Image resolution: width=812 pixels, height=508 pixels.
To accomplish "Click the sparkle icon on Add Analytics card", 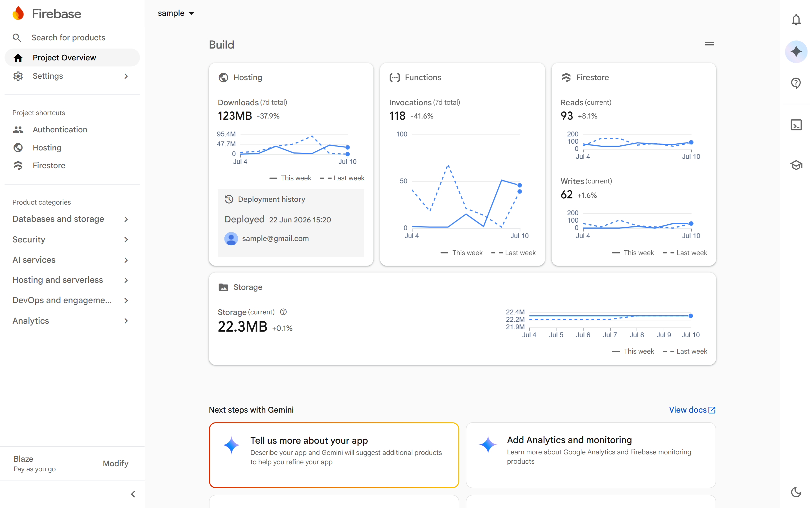I will [x=488, y=445].
